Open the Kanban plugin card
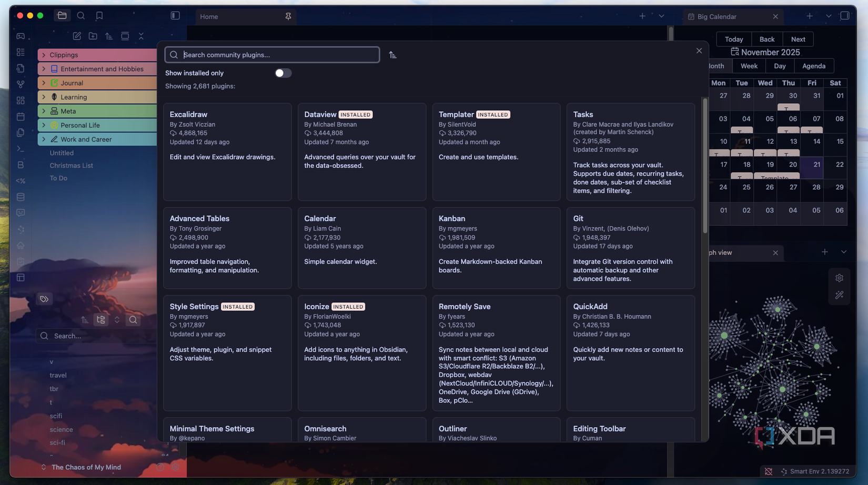The width and height of the screenshot is (868, 485). 496,248
